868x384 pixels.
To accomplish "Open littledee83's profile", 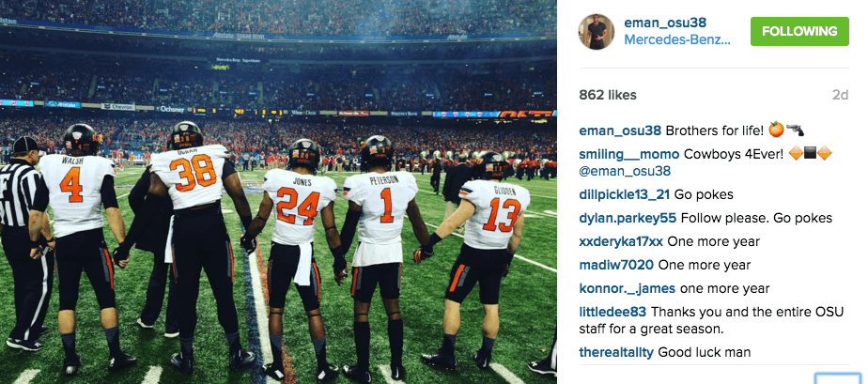I will [x=612, y=312].
